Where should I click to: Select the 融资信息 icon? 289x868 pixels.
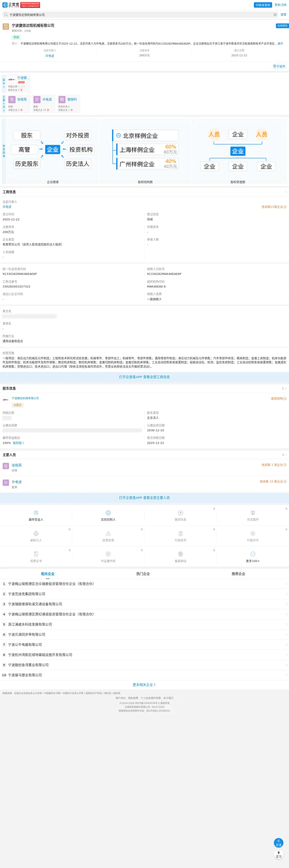[x=180, y=513]
